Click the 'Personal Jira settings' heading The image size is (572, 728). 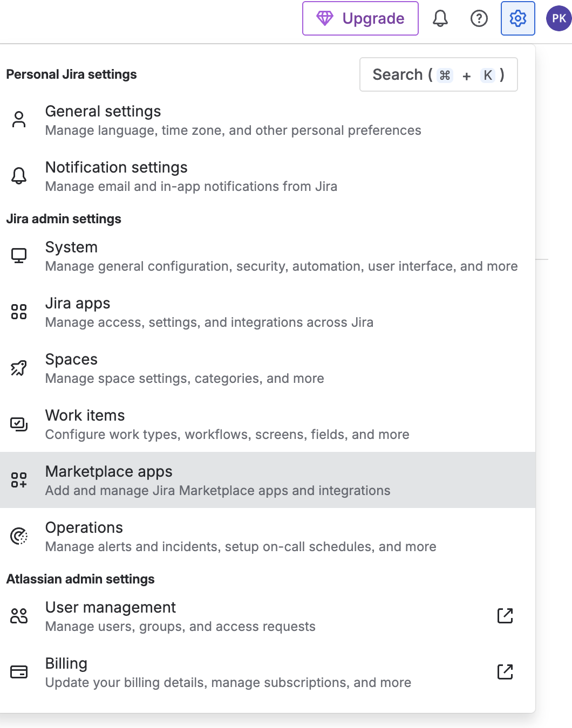click(x=71, y=74)
